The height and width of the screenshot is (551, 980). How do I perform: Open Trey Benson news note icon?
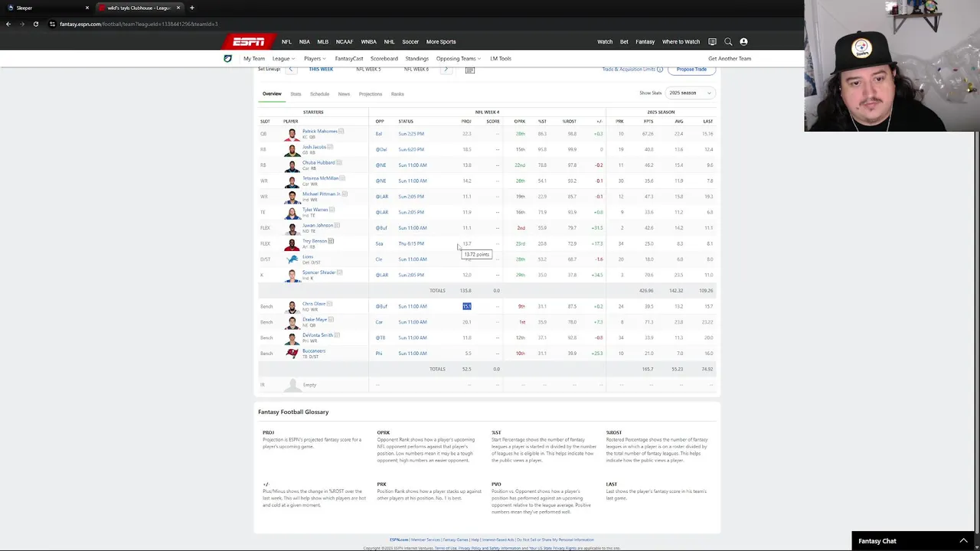[331, 241]
